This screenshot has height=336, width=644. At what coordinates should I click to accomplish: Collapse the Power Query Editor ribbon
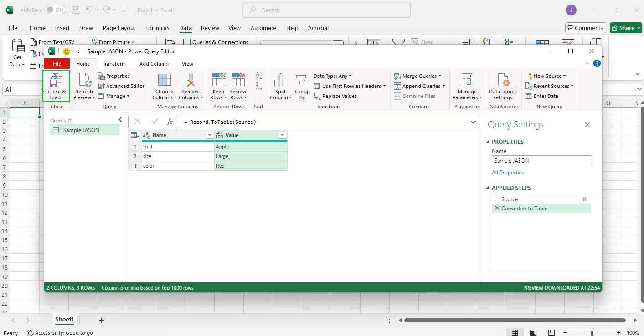tap(587, 63)
